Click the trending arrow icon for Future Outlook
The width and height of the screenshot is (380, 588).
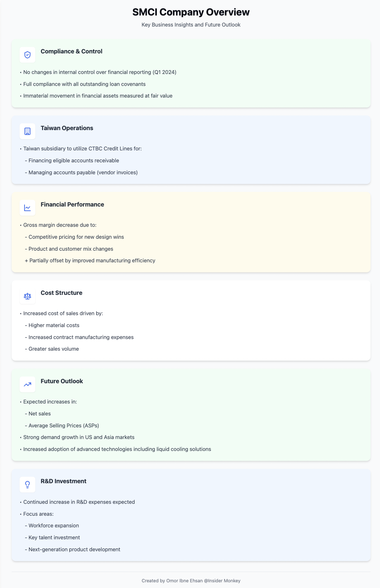(27, 384)
